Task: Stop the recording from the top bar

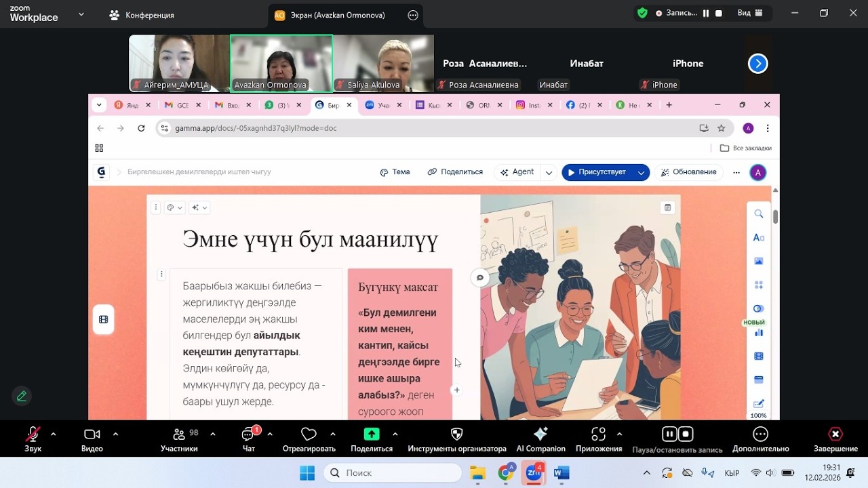Action: coord(719,13)
